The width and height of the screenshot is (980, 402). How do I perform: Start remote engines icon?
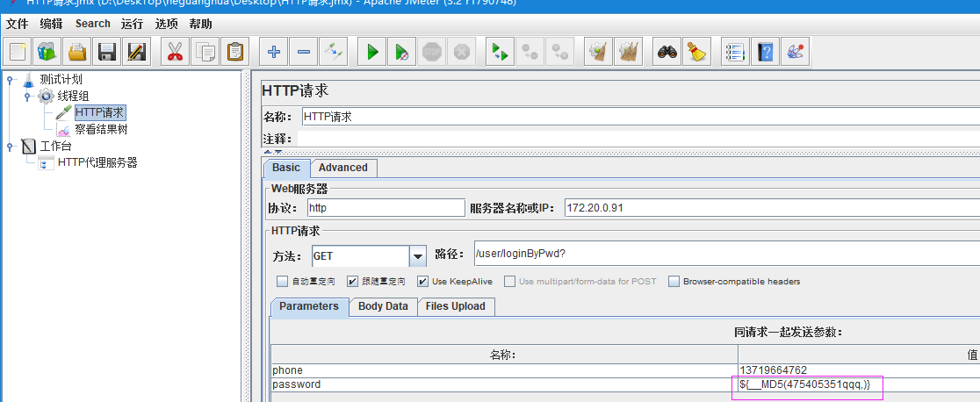point(500,51)
